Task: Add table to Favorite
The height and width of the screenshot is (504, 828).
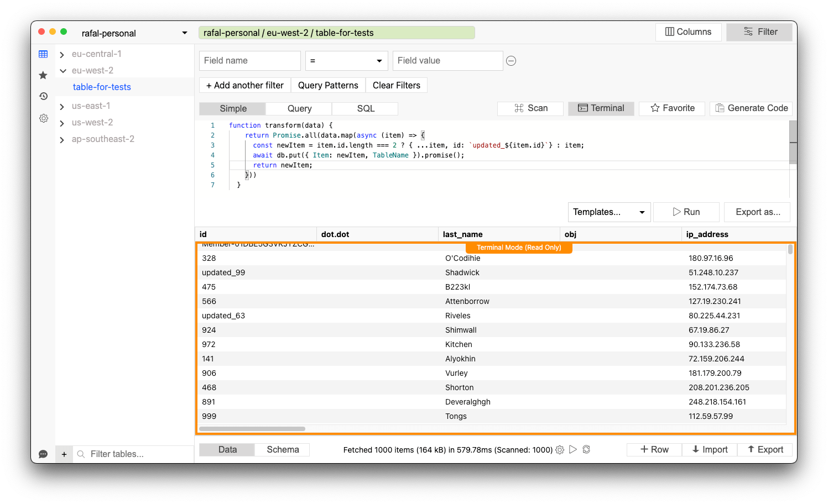Action: [x=672, y=108]
